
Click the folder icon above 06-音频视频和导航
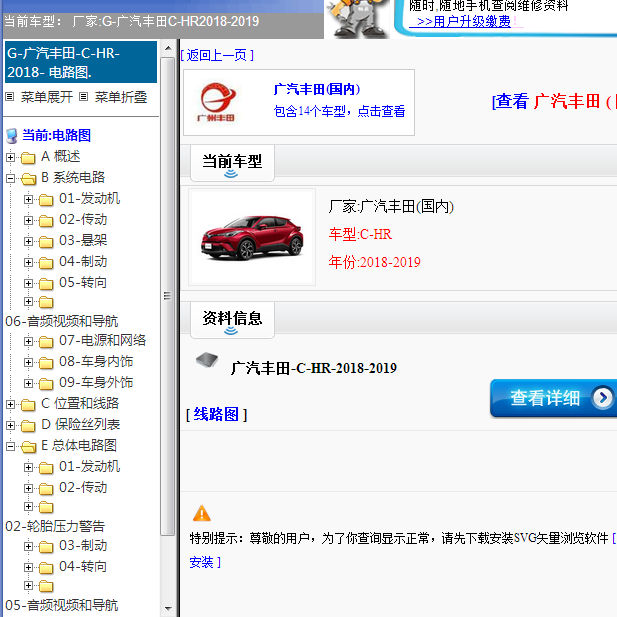coord(46,302)
